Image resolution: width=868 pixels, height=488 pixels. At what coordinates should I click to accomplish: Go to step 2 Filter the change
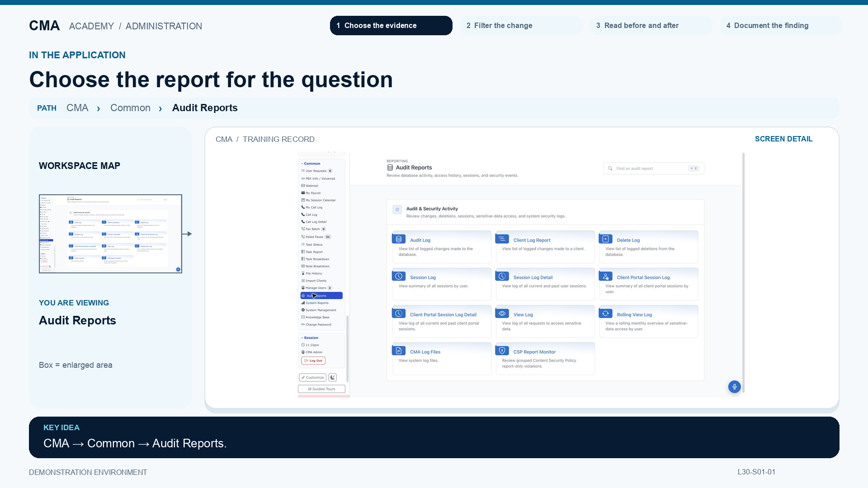click(x=521, y=25)
